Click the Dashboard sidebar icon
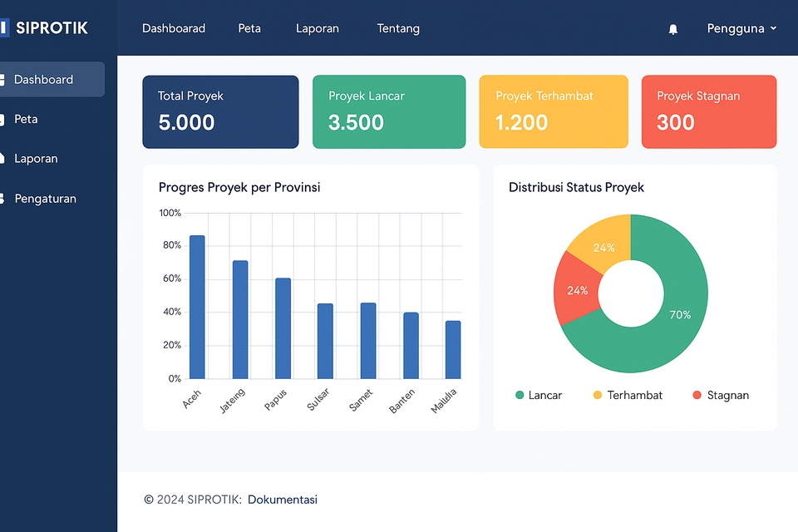 [2, 80]
